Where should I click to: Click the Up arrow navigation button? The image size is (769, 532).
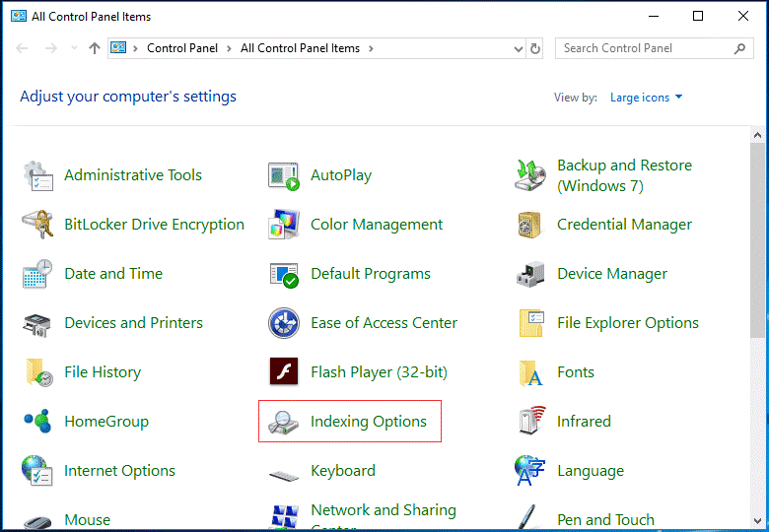[x=95, y=48]
